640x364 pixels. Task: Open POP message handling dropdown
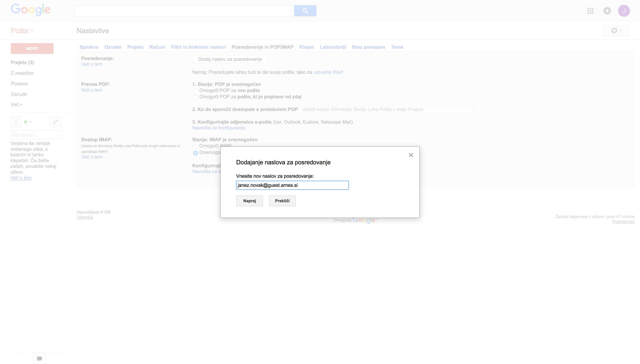388,109
